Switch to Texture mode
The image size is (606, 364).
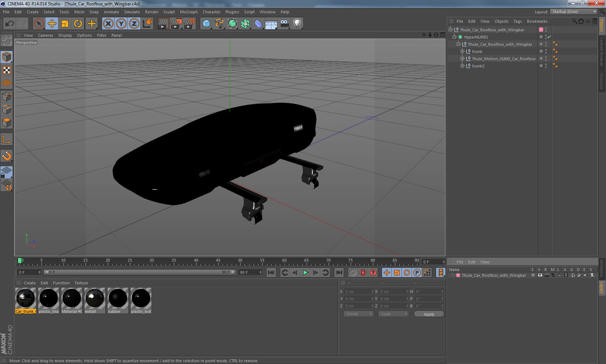point(6,70)
